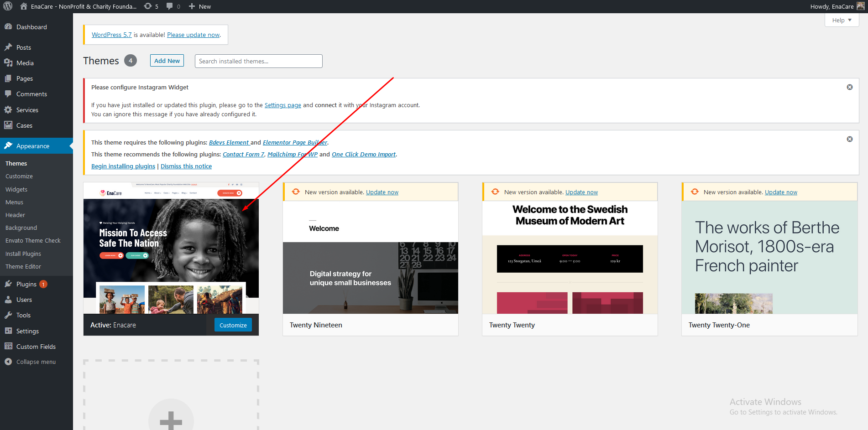Click the Settings sliders icon in sidebar
868x430 pixels.
click(x=8, y=331)
